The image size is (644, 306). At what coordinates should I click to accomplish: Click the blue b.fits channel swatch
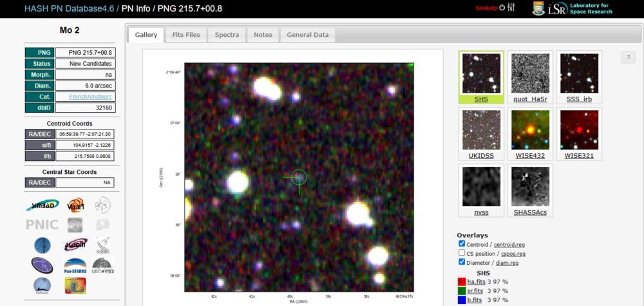click(x=461, y=300)
